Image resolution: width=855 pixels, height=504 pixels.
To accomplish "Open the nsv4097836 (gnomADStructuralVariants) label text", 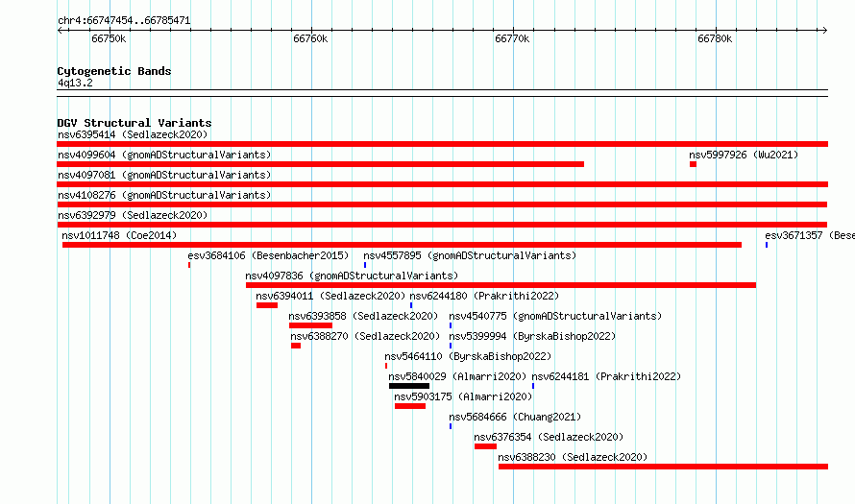I will point(352,276).
